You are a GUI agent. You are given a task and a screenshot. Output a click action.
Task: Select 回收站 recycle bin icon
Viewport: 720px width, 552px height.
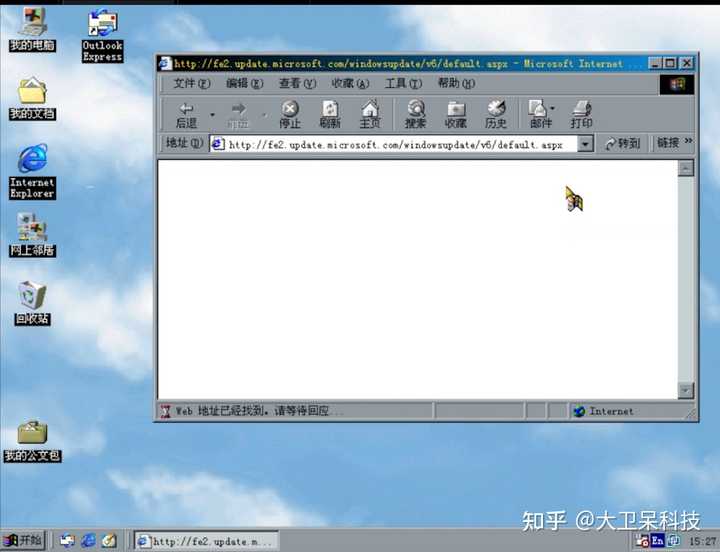pos(32,303)
